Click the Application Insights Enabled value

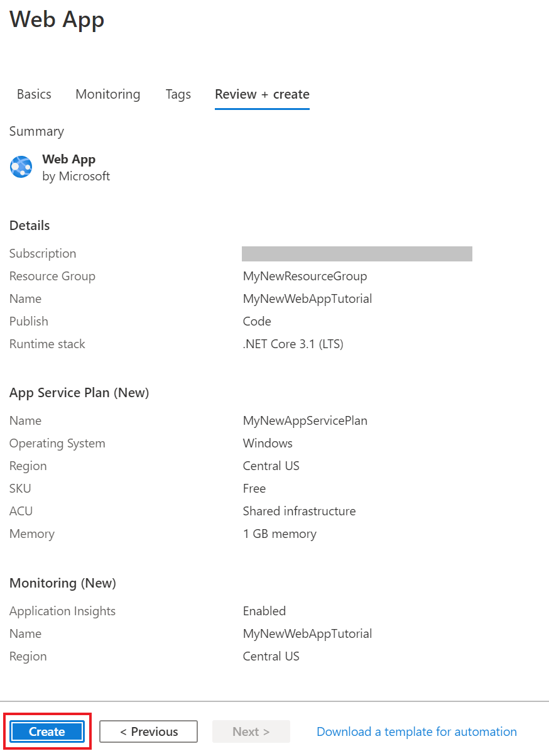264,611
